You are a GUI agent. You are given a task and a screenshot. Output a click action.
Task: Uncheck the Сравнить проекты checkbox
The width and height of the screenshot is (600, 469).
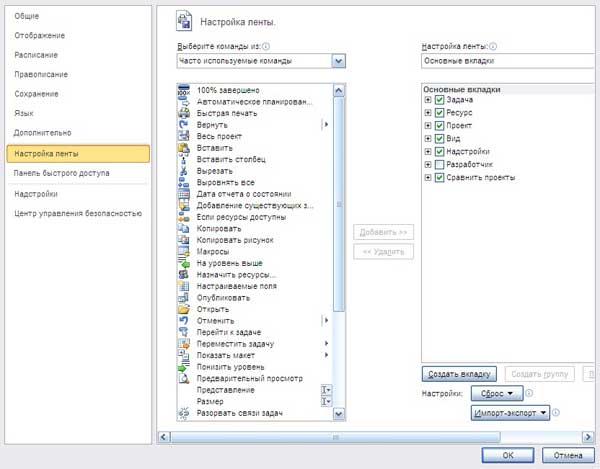(439, 178)
